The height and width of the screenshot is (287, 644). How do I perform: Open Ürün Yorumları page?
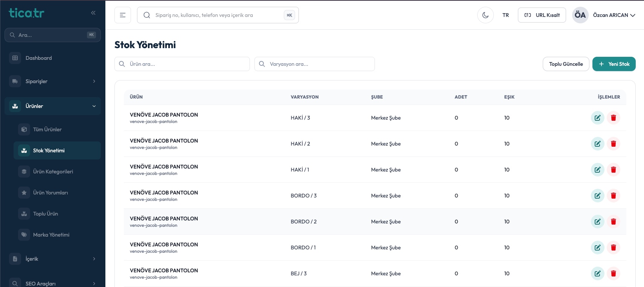click(x=57, y=193)
